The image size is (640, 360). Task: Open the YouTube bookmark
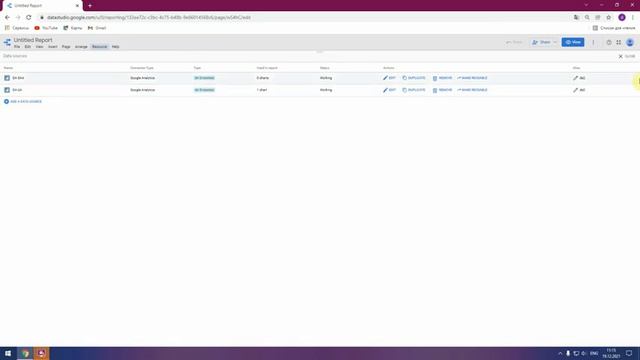(46, 28)
